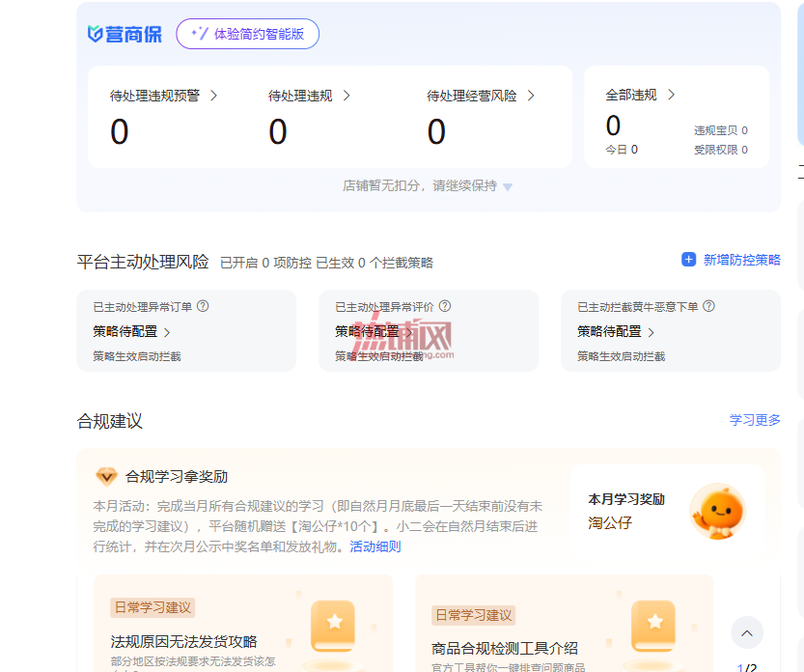Show help for 已主动处理异常评价
The height and width of the screenshot is (672, 804).
point(445,306)
